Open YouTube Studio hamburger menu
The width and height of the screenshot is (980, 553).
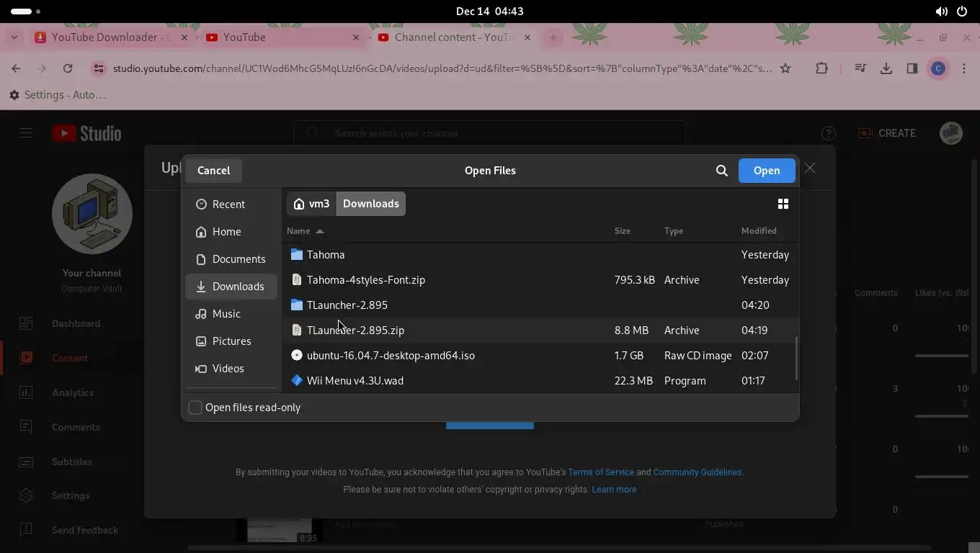coord(26,133)
